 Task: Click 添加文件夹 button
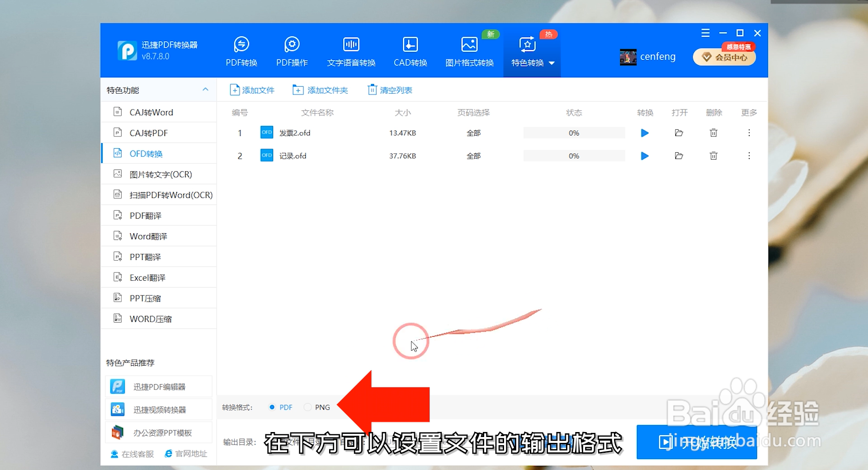(x=320, y=90)
